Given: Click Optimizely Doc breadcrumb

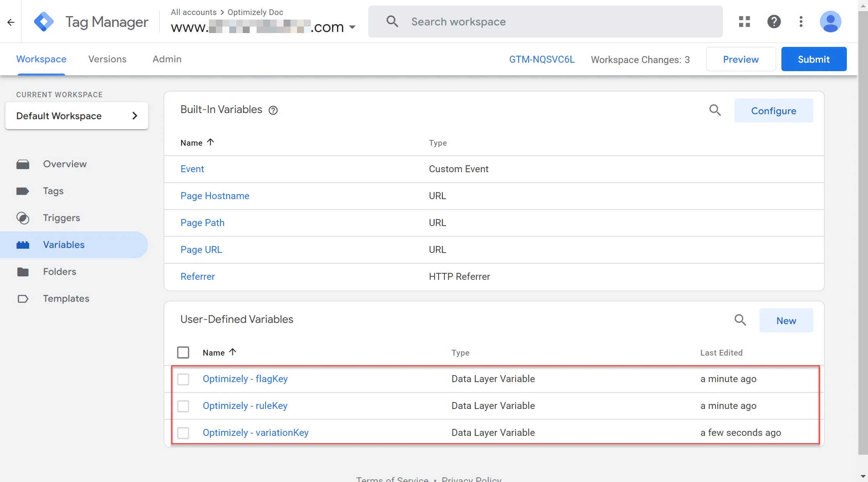Looking at the screenshot, I should coord(255,12).
